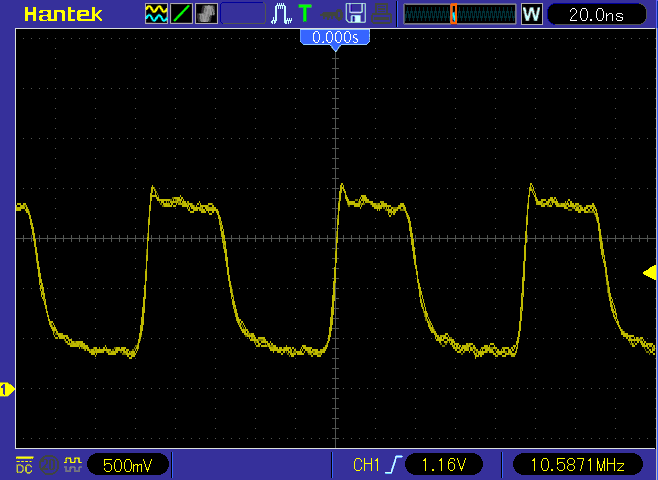Click the waveform memory position bar
Screen dimensions: 658x480
460,14
